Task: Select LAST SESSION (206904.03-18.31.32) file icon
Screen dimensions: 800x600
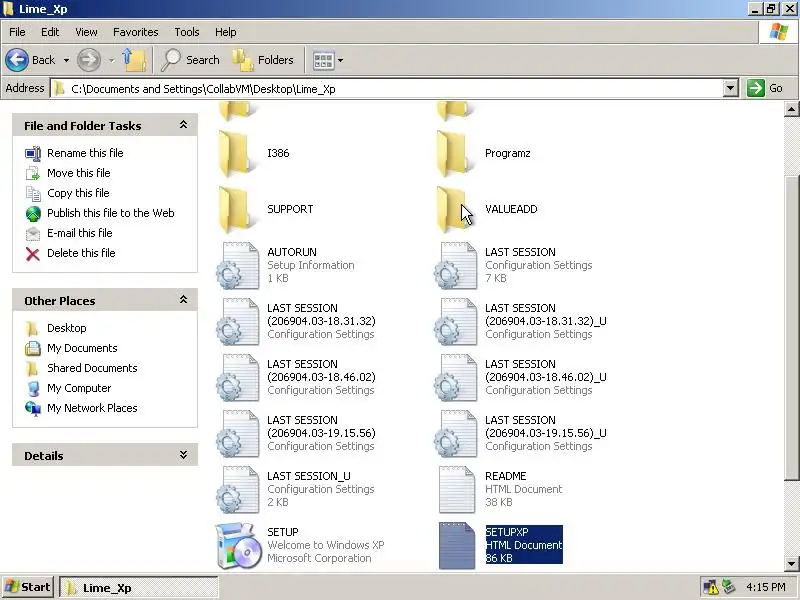Action: tap(237, 321)
